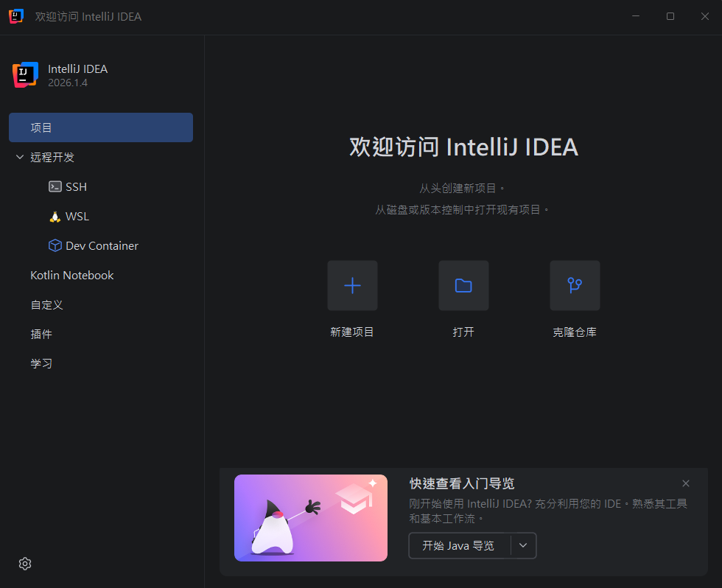Dismiss the 快速查看入门导览 banner
This screenshot has height=588, width=722.
click(x=686, y=483)
